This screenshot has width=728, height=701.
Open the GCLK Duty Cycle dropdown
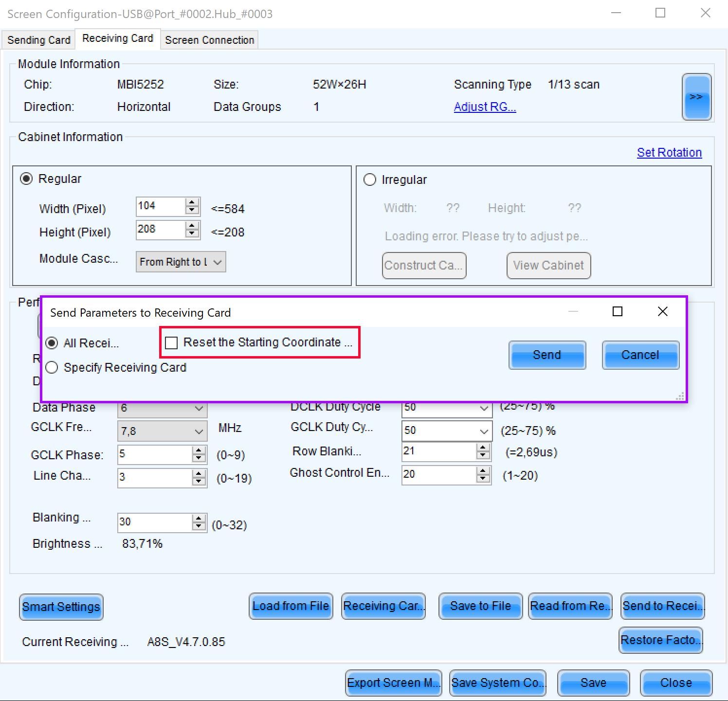(x=446, y=431)
